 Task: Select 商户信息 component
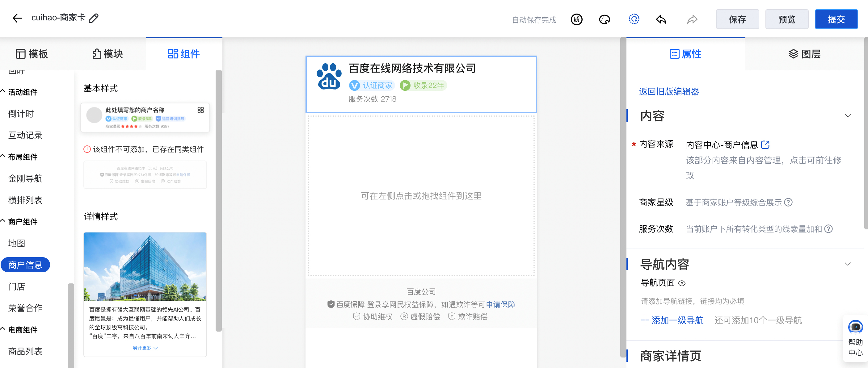point(25,265)
